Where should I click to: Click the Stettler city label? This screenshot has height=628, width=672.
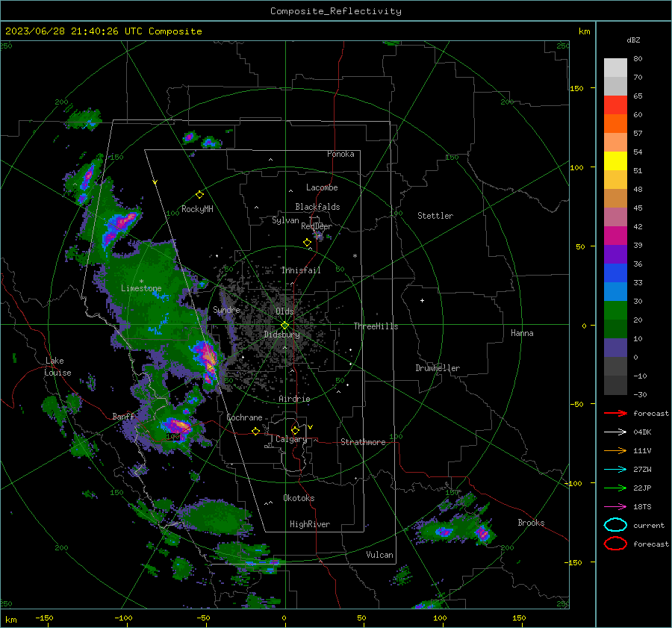[x=435, y=216]
